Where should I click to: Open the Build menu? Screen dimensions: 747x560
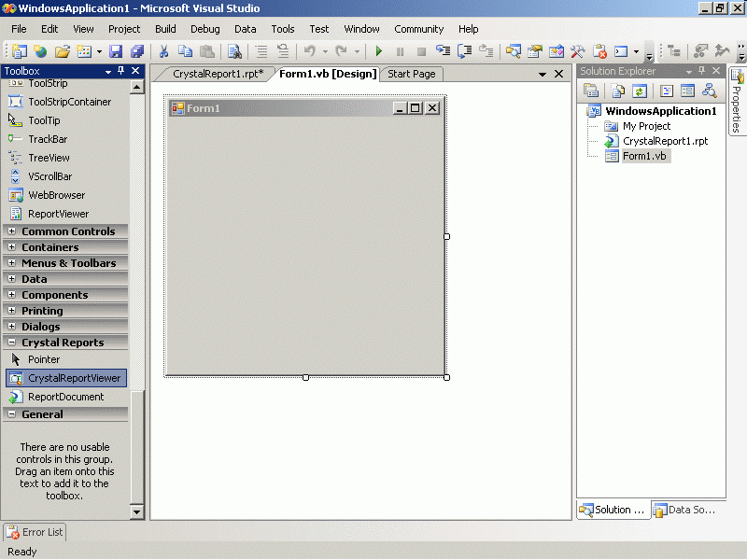point(165,29)
